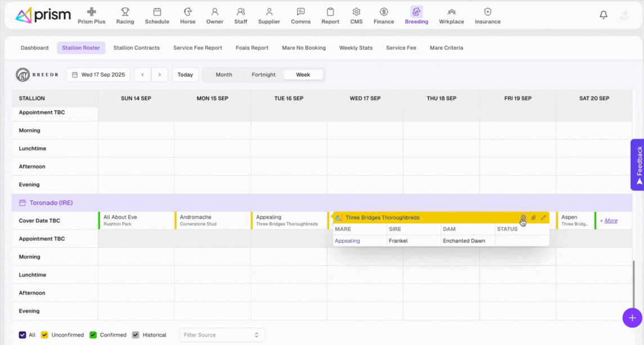Screen dimensions: 644x345
Task: Open the Feedback side tab
Action: click(638, 165)
